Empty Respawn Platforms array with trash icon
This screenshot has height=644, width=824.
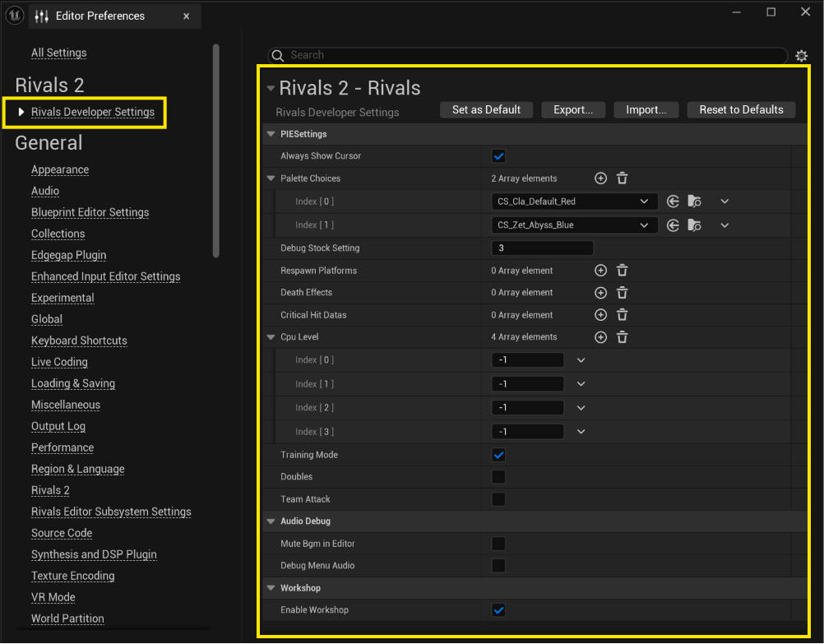(x=623, y=271)
